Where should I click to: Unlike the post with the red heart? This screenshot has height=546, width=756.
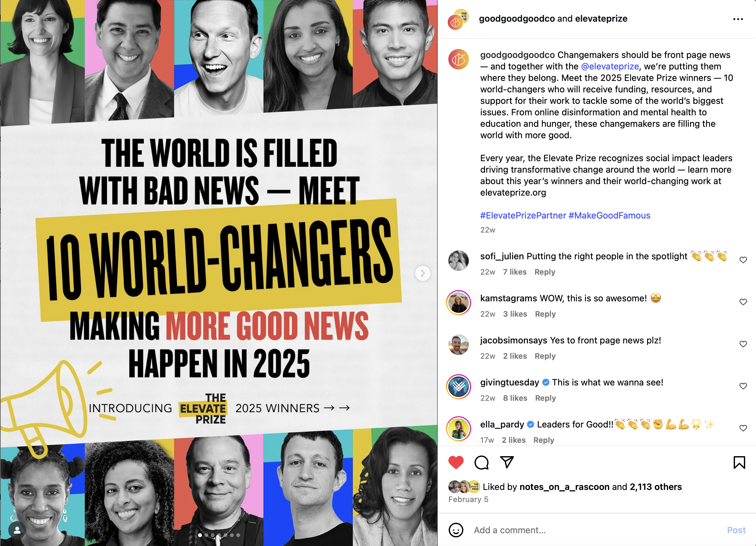[456, 463]
